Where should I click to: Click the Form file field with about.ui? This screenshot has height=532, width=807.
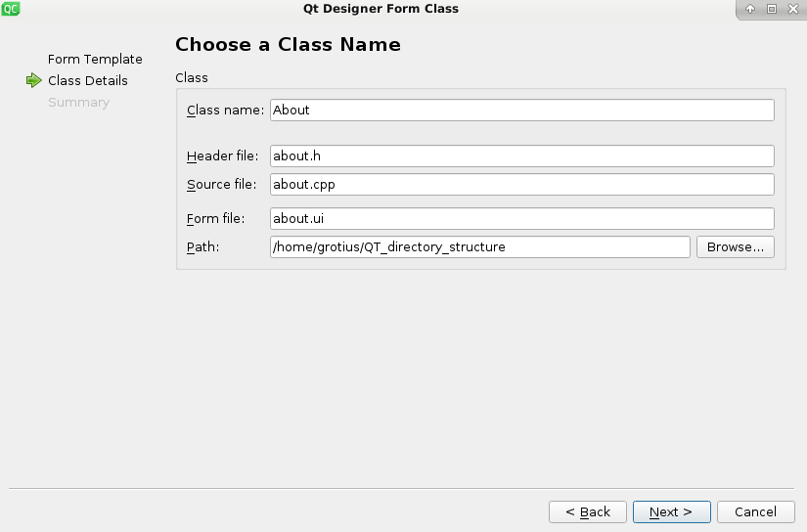pos(522,219)
